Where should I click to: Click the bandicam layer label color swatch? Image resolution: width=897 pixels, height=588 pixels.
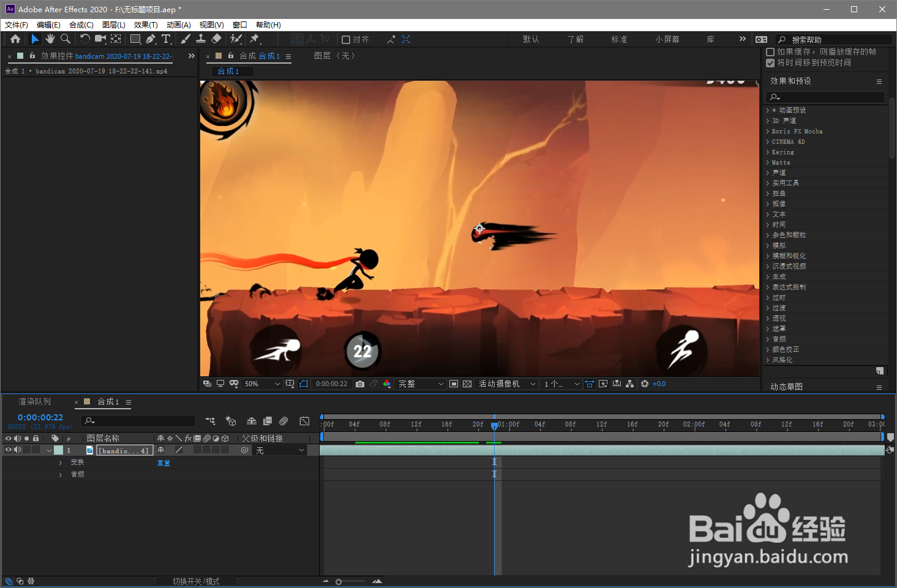(x=59, y=450)
